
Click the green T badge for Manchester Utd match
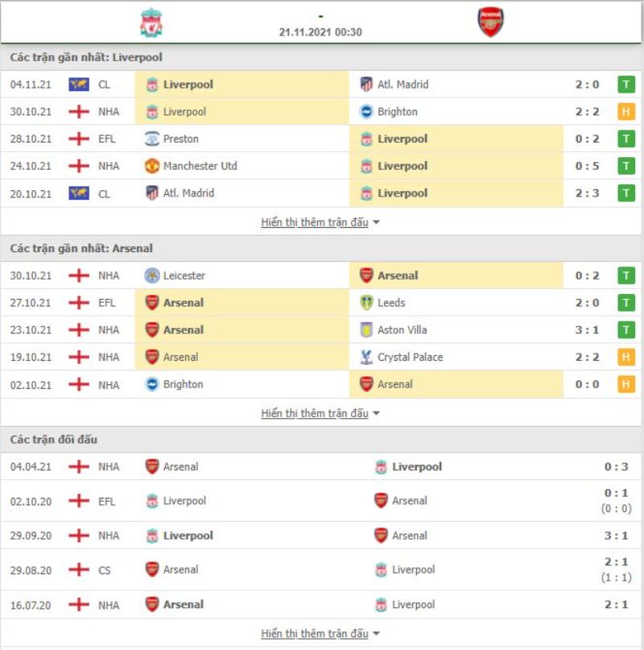click(625, 166)
